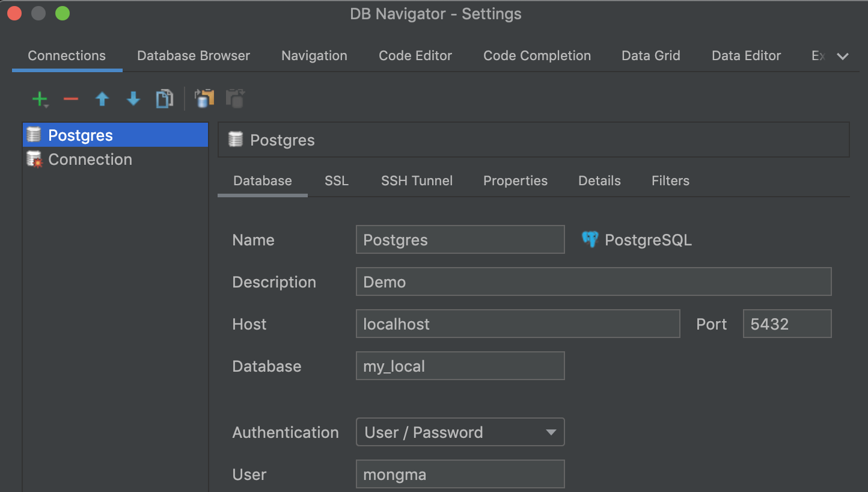Switch to the SSH Tunnel tab
Viewport: 868px width, 492px height.
point(417,180)
